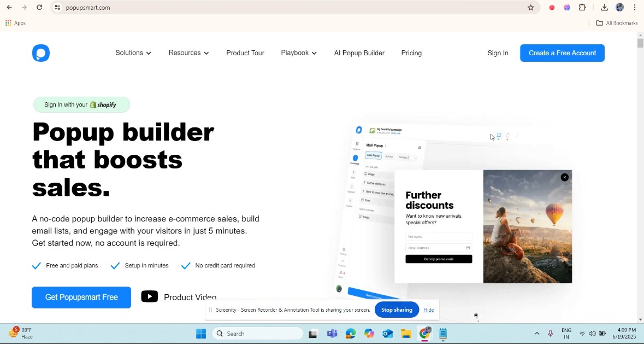Click the 'Setup in minutes' text

[x=146, y=265]
